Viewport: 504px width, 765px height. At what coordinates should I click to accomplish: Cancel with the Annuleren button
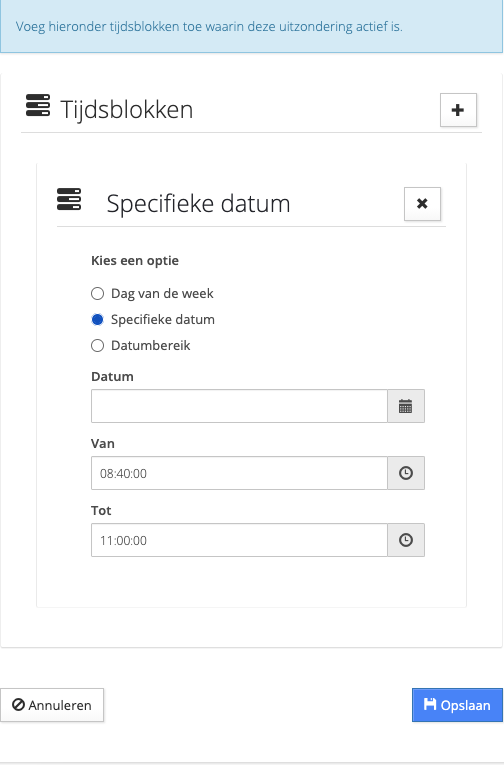coord(52,705)
